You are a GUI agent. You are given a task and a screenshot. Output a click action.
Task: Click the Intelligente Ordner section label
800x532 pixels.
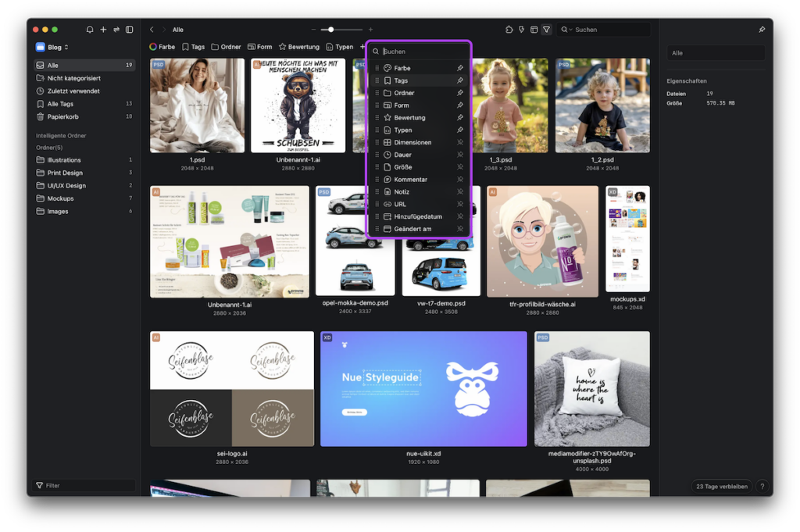point(61,136)
